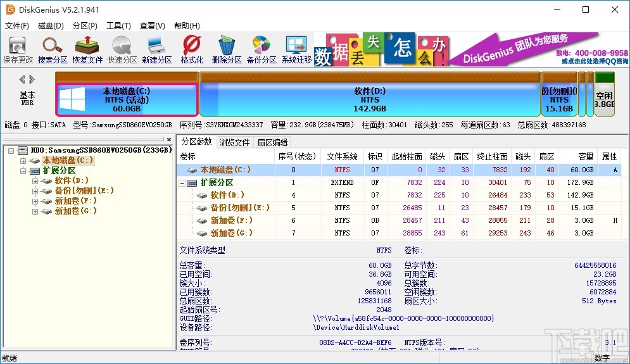Image resolution: width=630 pixels, height=364 pixels.
Task: Go to next disk with right arrow
Action: pyautogui.click(x=32, y=79)
